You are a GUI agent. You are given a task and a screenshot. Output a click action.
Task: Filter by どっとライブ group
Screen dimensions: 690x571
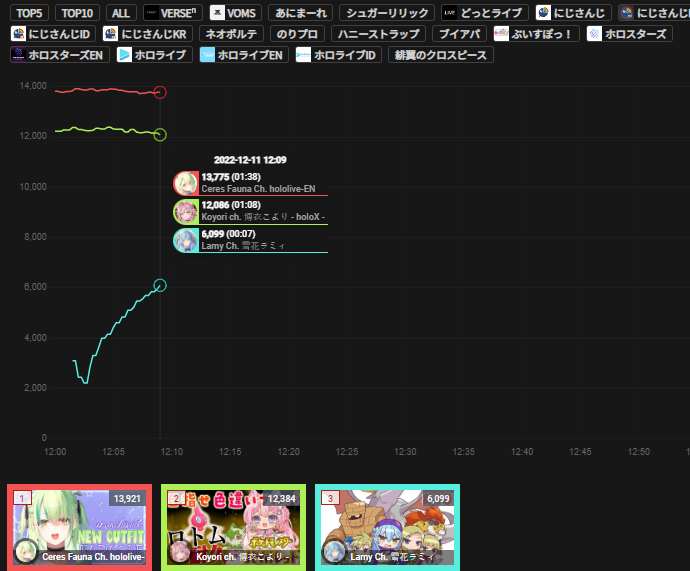[485, 13]
